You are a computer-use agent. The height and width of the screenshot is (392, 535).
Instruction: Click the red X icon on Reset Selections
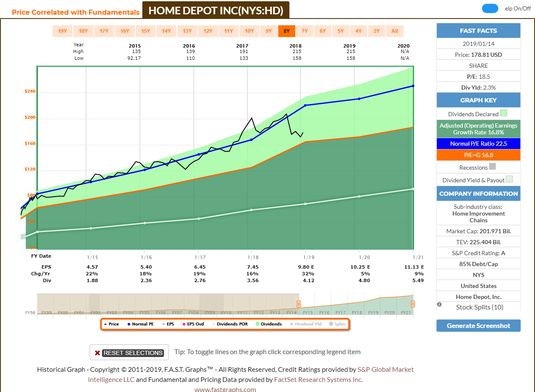(x=96, y=352)
